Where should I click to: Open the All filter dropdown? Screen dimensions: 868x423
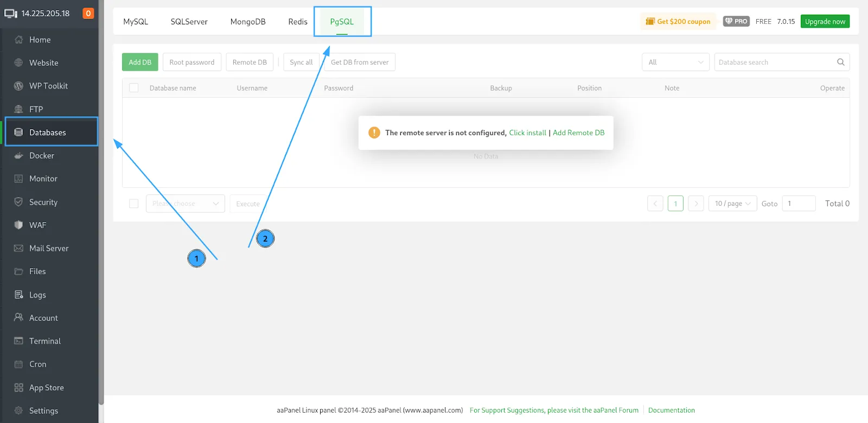675,62
